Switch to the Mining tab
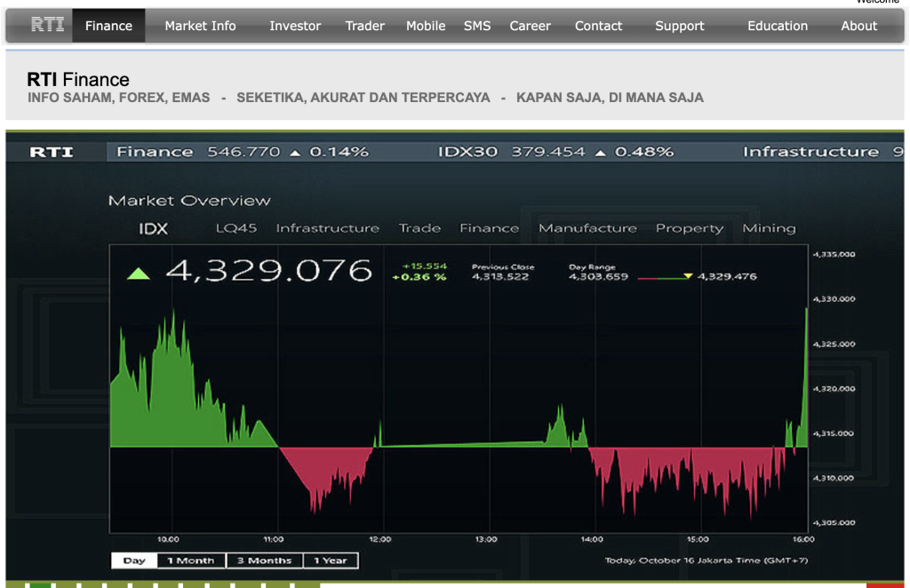Image resolution: width=910 pixels, height=588 pixels. pos(769,228)
